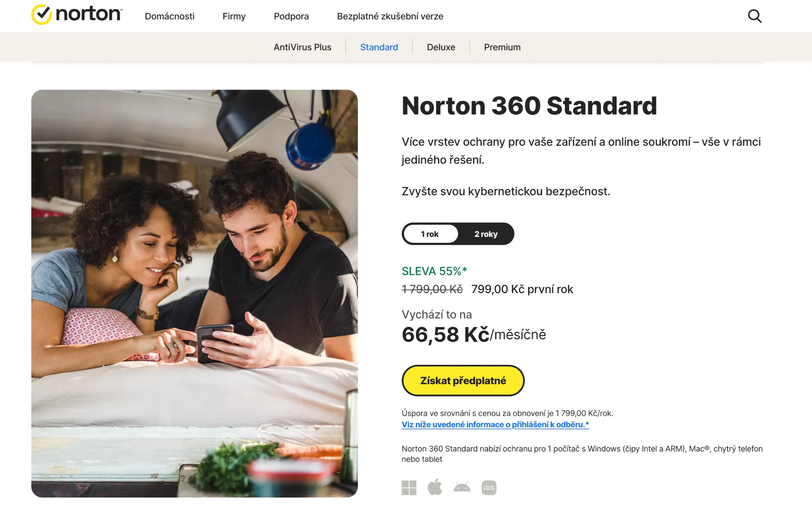This screenshot has width=812, height=509.
Task: Select the iOS platform icon
Action: 489,488
